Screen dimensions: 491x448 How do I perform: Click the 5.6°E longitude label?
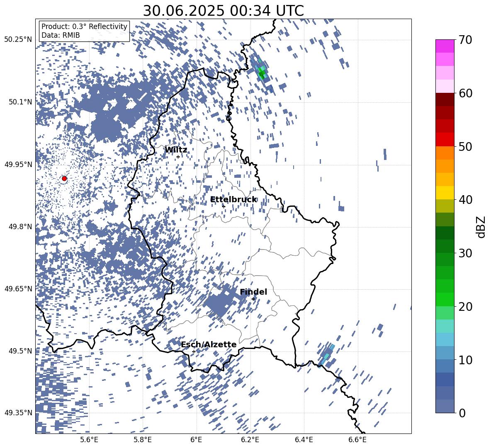pos(89,440)
